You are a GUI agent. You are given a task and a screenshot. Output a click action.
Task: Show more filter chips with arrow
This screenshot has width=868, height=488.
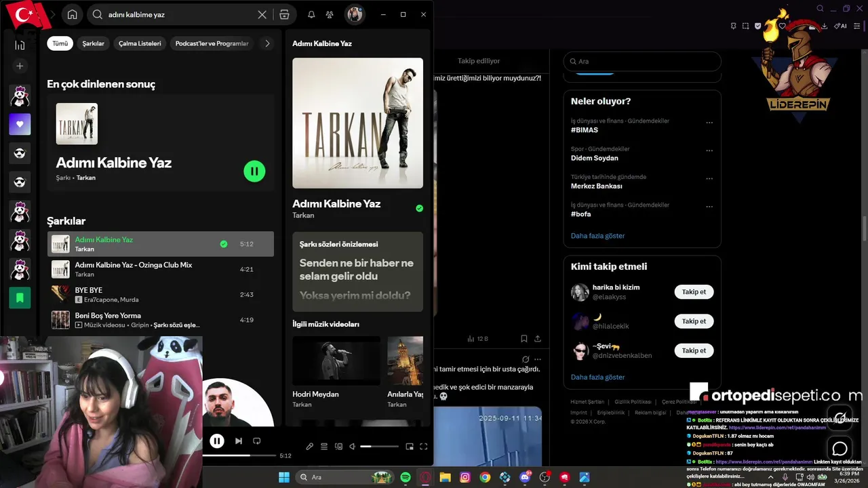point(267,43)
